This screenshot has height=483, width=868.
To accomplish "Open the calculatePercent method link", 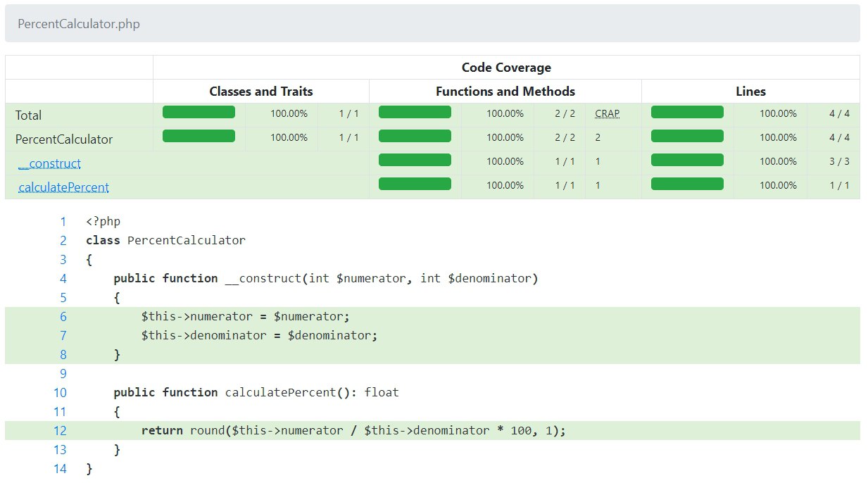I will (x=63, y=187).
